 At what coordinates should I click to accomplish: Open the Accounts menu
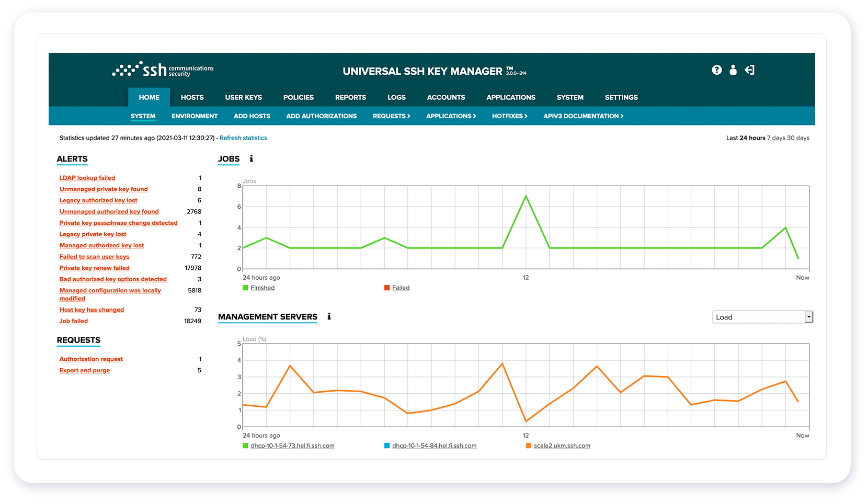(446, 97)
